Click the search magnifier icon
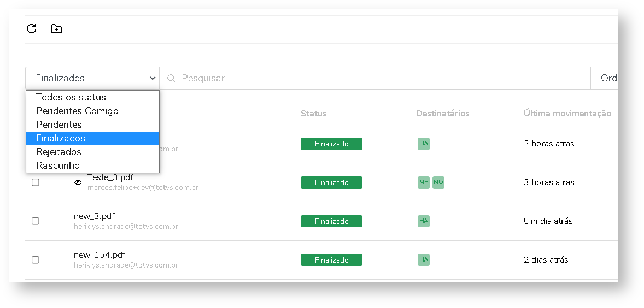Screen dimensions: 644x308 pyautogui.click(x=171, y=78)
